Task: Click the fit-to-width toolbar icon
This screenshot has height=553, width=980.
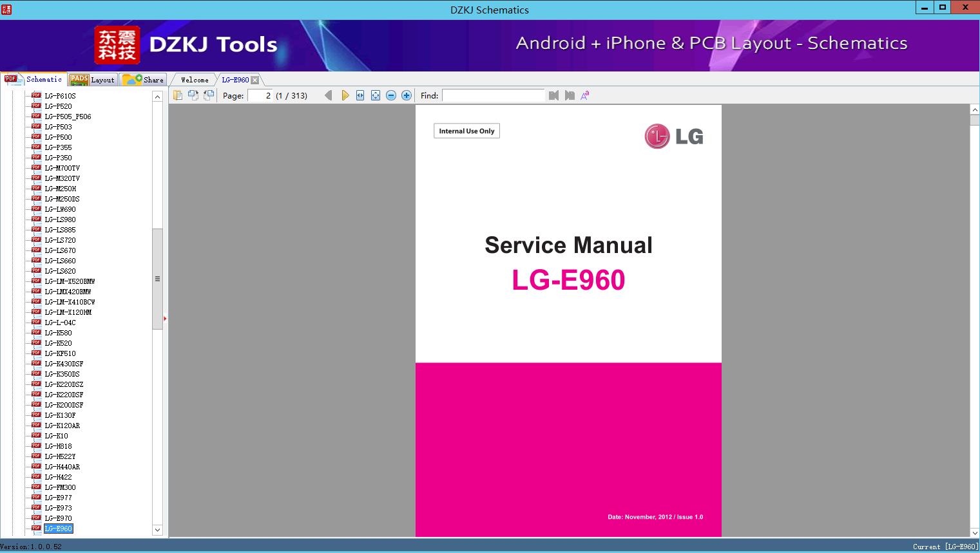Action: tap(361, 95)
